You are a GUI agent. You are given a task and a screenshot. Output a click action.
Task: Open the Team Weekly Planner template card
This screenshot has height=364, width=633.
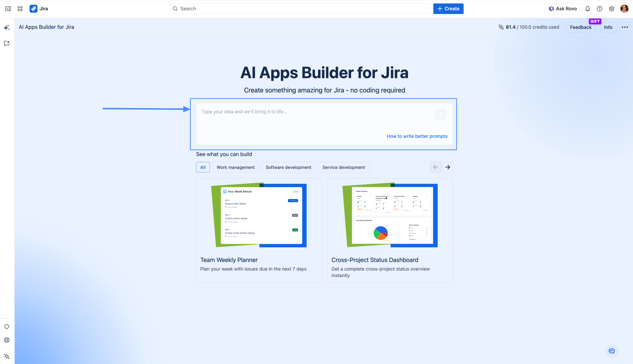[x=259, y=230]
